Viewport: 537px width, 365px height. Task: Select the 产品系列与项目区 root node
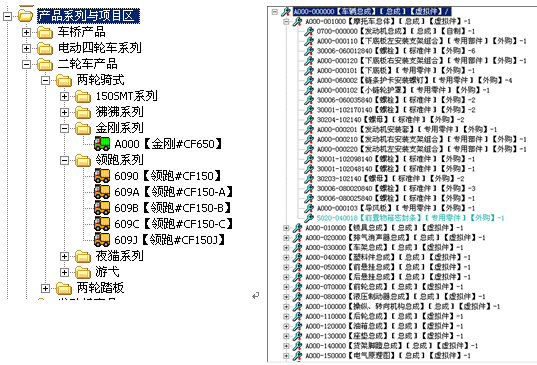(88, 16)
